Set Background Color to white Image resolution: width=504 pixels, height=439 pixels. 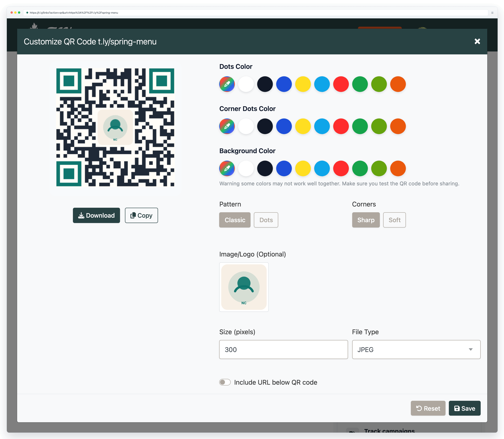(x=246, y=168)
